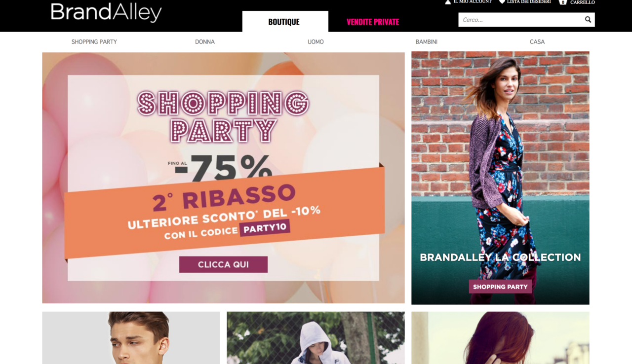Viewport: 632px width, 364px height.
Task: Click inside the Cerco search field
Action: (521, 20)
